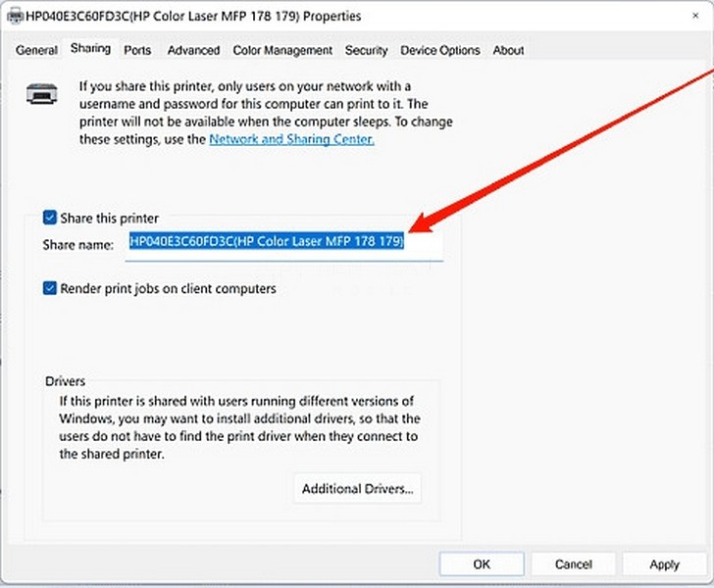Toggle Render print jobs on client computers

point(50,289)
